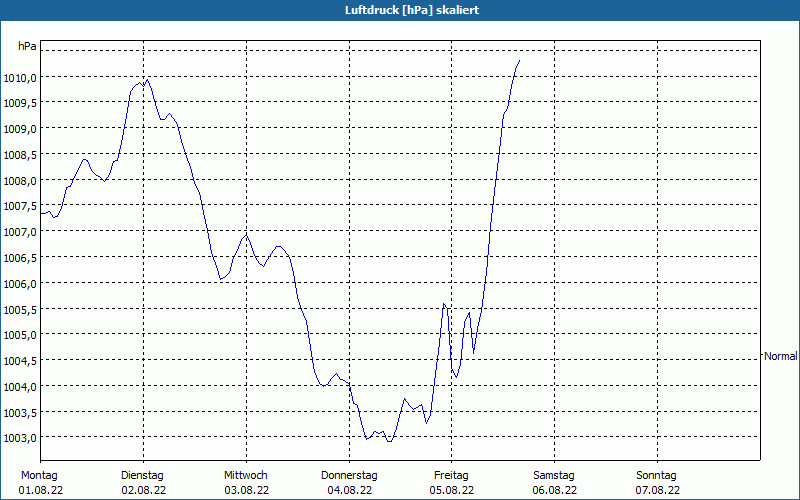This screenshot has width=800, height=500.
Task: Click the 1003,5 axis value
Action: tap(20, 413)
